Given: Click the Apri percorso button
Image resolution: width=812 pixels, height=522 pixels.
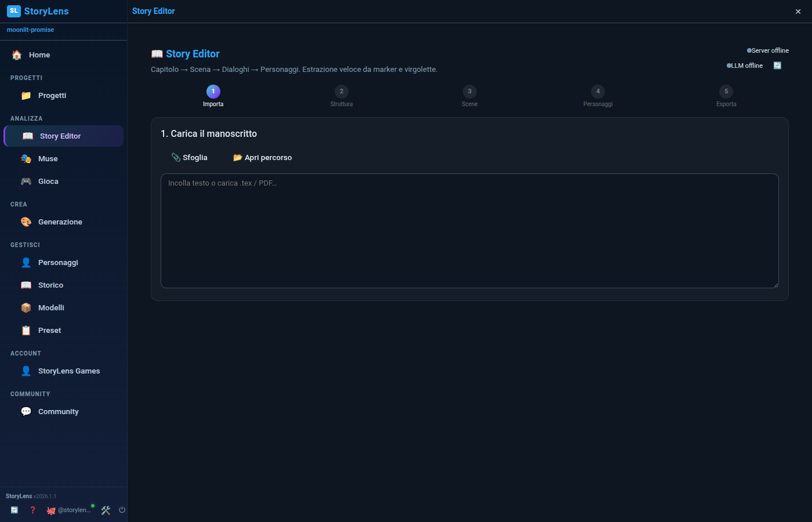Looking at the screenshot, I should tap(263, 158).
